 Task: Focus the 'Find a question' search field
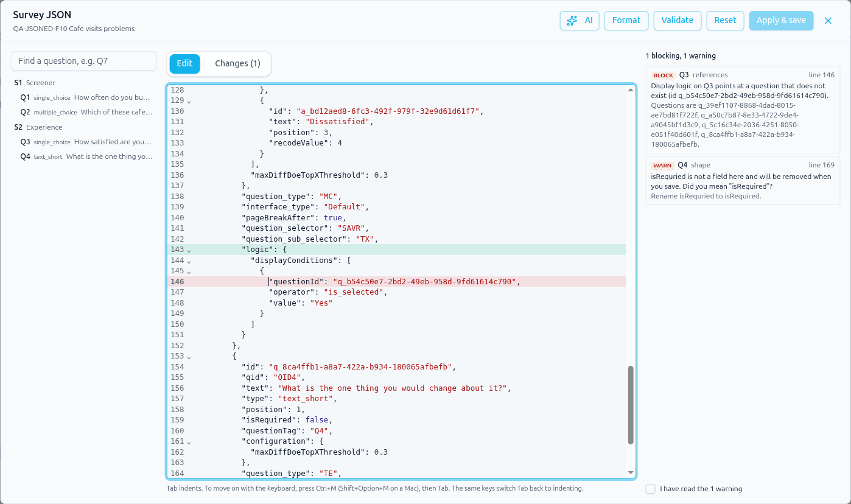pyautogui.click(x=84, y=61)
